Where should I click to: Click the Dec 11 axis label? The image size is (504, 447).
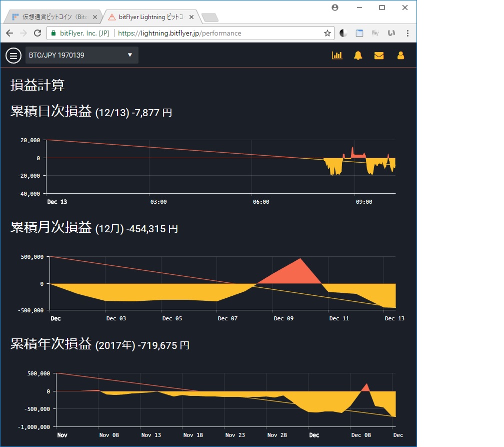click(339, 318)
